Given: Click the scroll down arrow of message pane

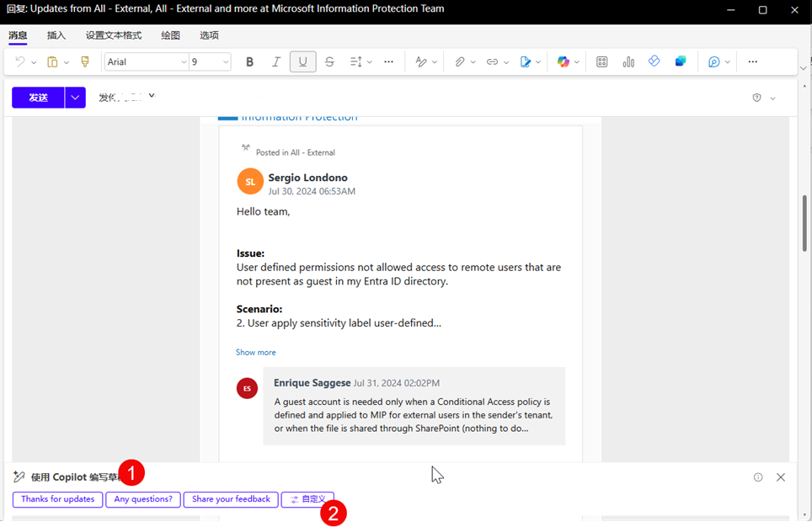Looking at the screenshot, I should point(804,515).
